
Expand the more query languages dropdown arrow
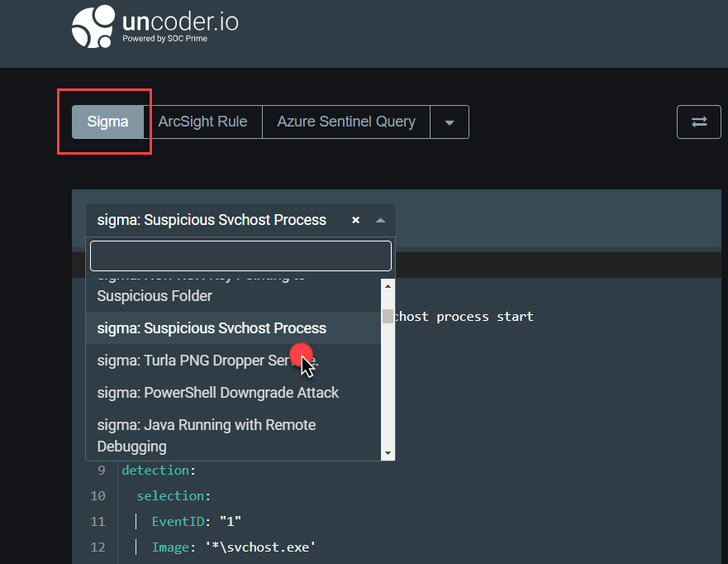(x=450, y=122)
